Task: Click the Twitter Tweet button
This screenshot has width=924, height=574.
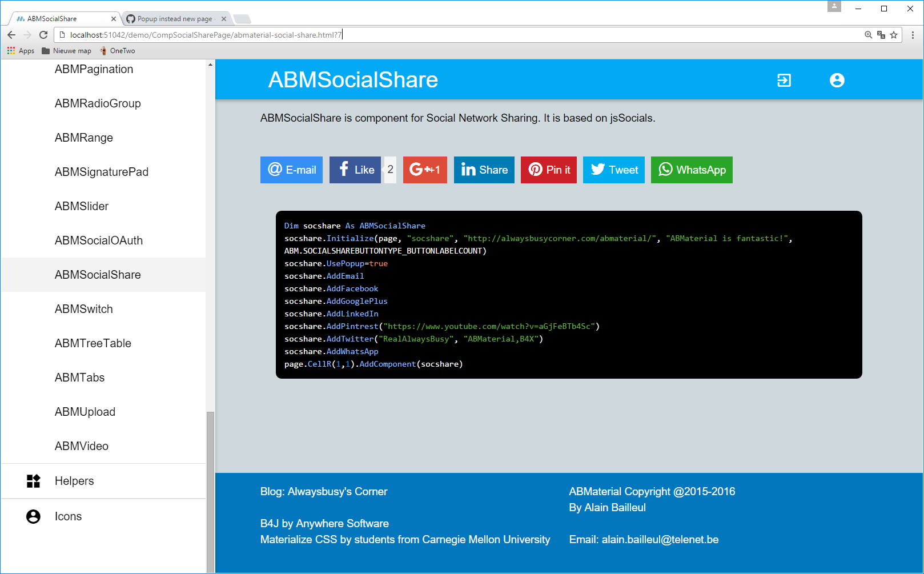Action: (614, 170)
